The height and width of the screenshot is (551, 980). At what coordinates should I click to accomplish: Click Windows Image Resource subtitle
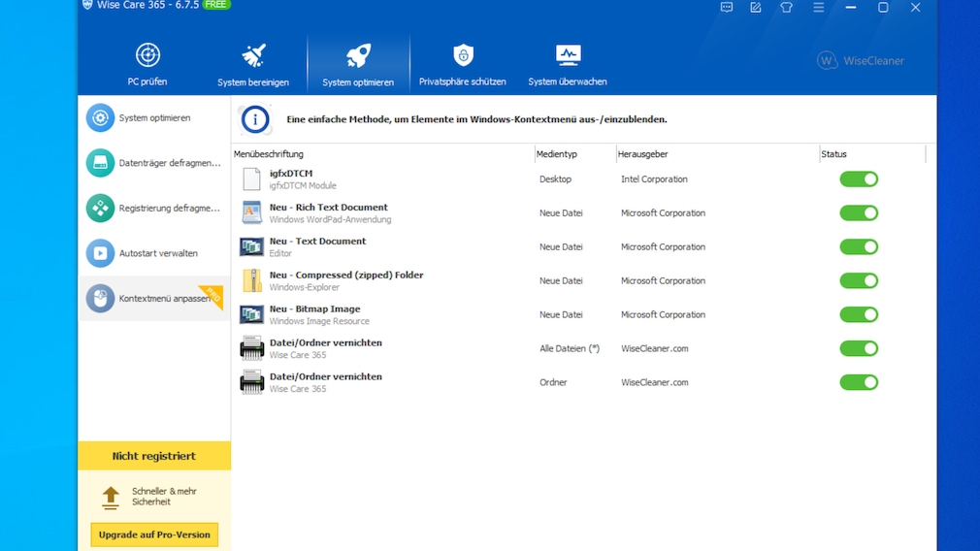click(x=319, y=321)
